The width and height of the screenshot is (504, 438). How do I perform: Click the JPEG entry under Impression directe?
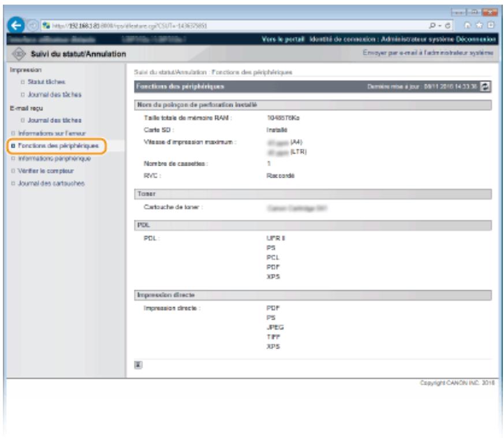[x=275, y=327]
